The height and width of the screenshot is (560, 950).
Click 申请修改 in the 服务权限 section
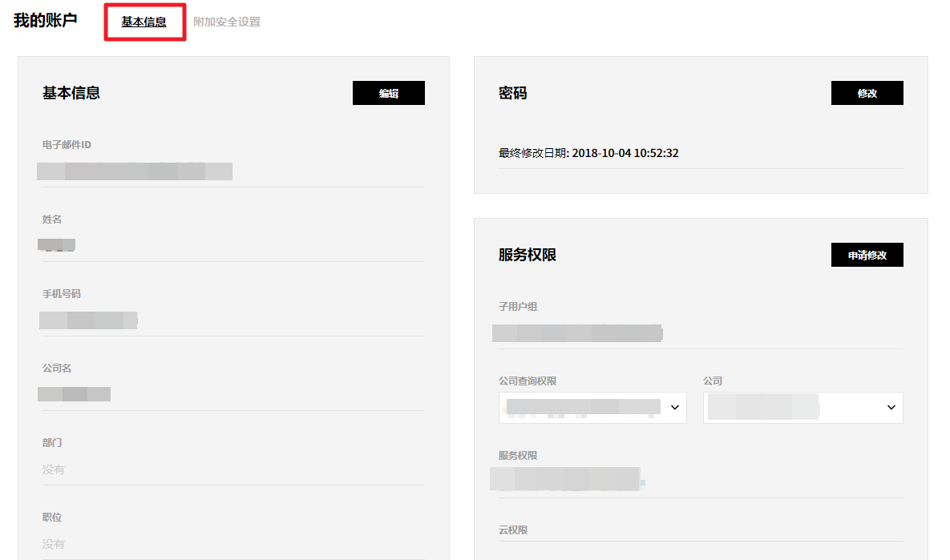867,255
